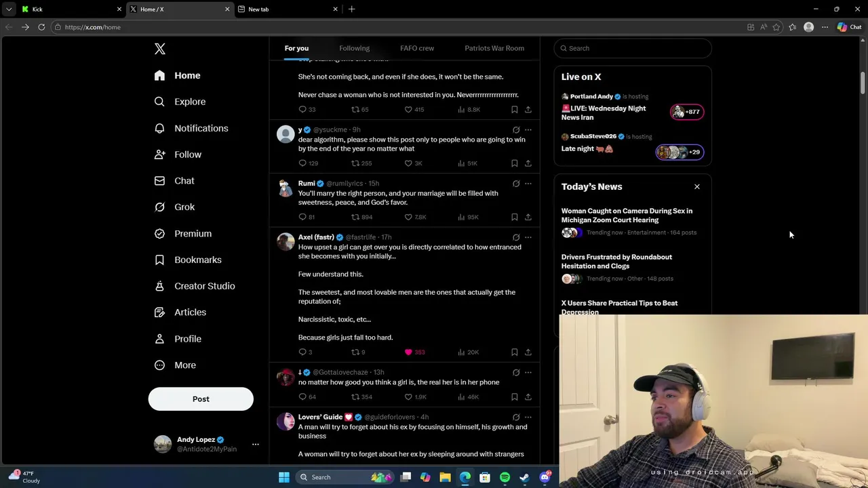Viewport: 868px width, 488px height.
Task: Open account menu dots beside Andy Lopez
Action: pyautogui.click(x=256, y=444)
